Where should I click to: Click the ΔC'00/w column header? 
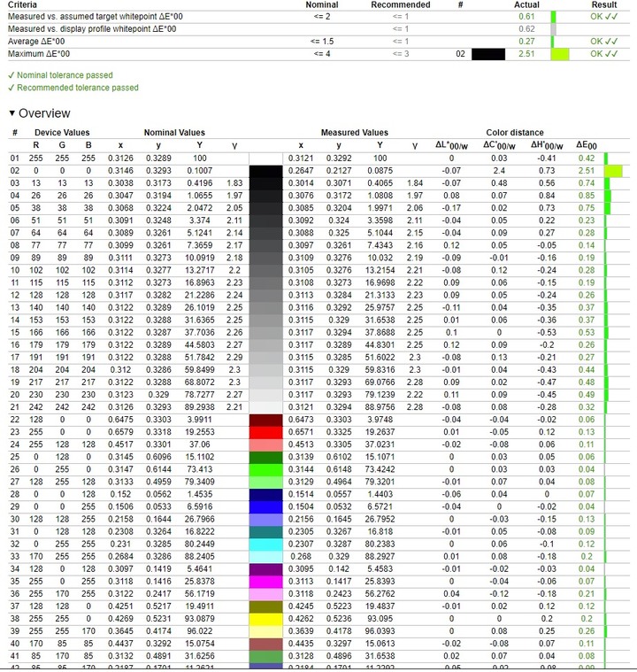(x=499, y=145)
